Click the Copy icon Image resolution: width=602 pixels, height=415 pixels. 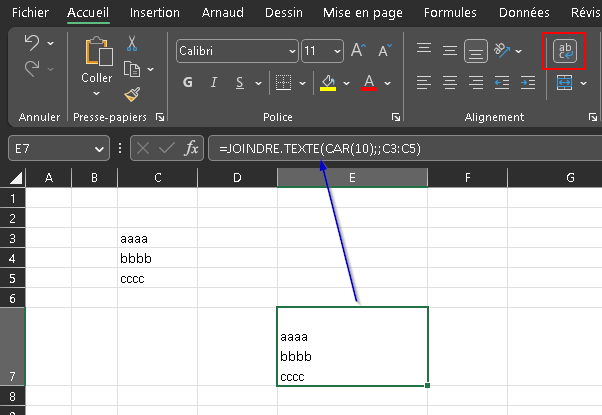[132, 69]
